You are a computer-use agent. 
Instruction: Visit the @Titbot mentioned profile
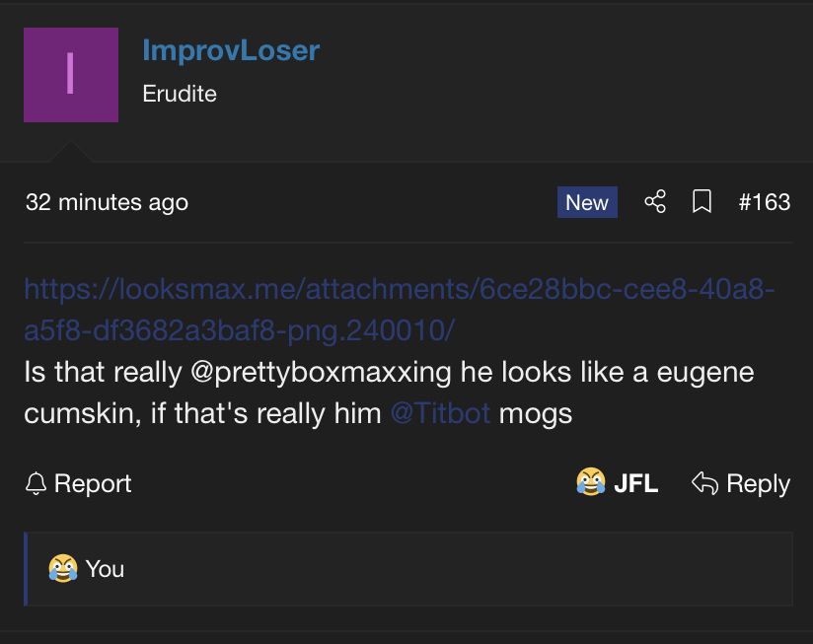click(440, 412)
